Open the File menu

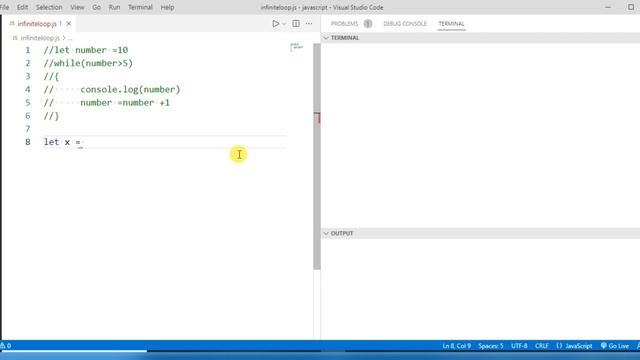coord(4,7)
